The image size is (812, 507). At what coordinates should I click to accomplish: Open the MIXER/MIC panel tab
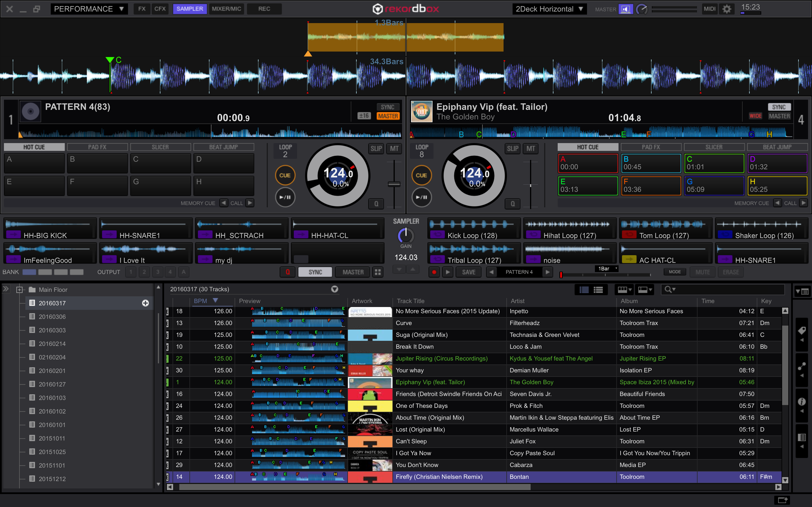pyautogui.click(x=226, y=9)
